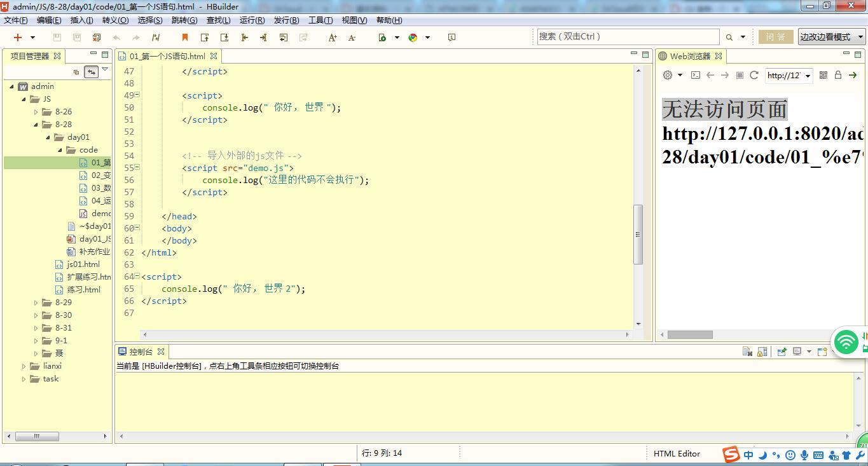
Task: Click the decrease font size A- icon
Action: click(x=352, y=38)
